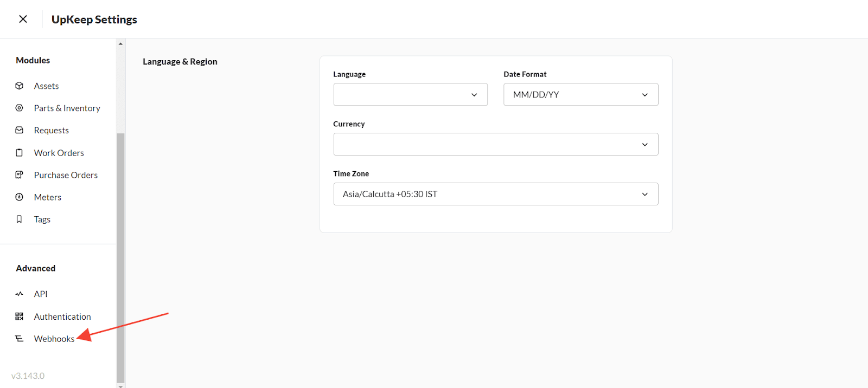This screenshot has height=388, width=868.
Task: Open Parts & Inventory settings
Action: pyautogui.click(x=67, y=108)
